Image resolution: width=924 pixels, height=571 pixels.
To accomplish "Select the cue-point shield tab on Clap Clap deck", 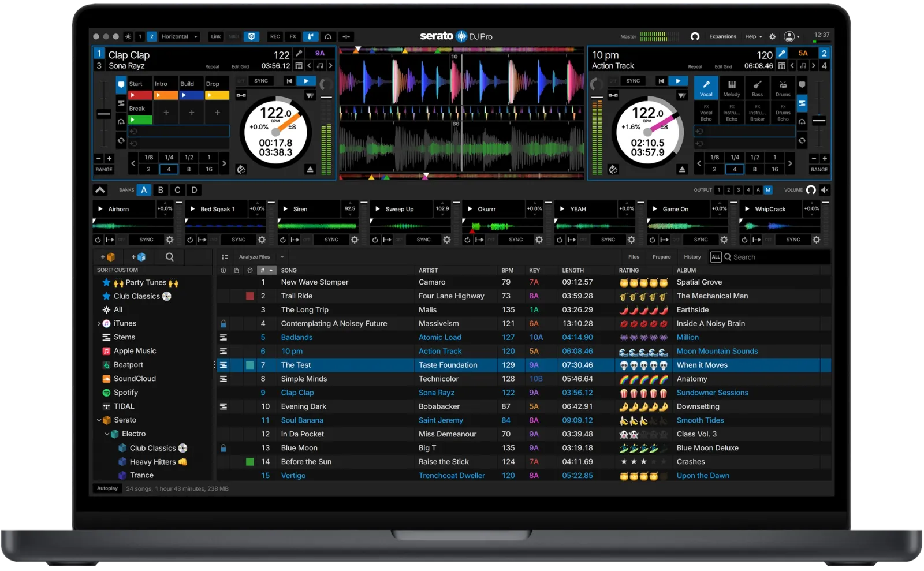I will pos(121,84).
